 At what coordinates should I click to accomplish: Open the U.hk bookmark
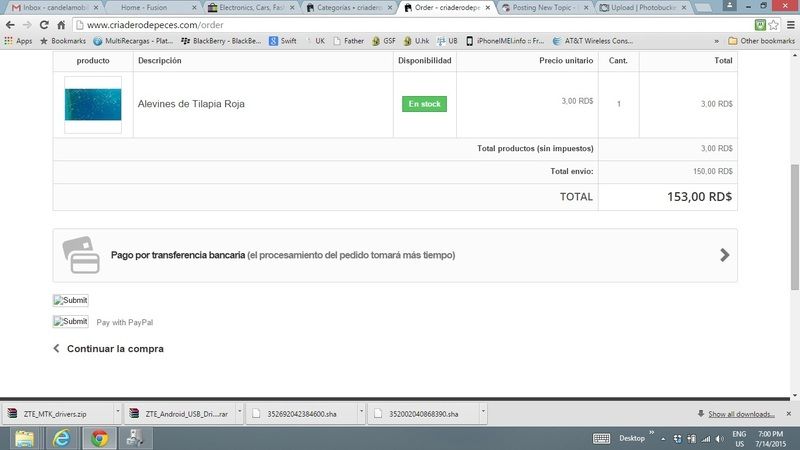[416, 41]
